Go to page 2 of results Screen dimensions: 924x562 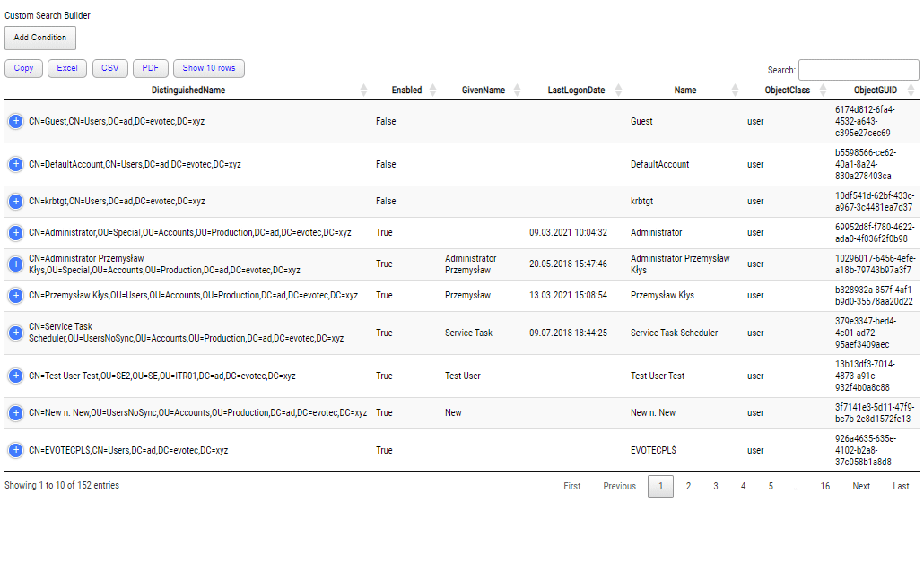[x=688, y=485]
